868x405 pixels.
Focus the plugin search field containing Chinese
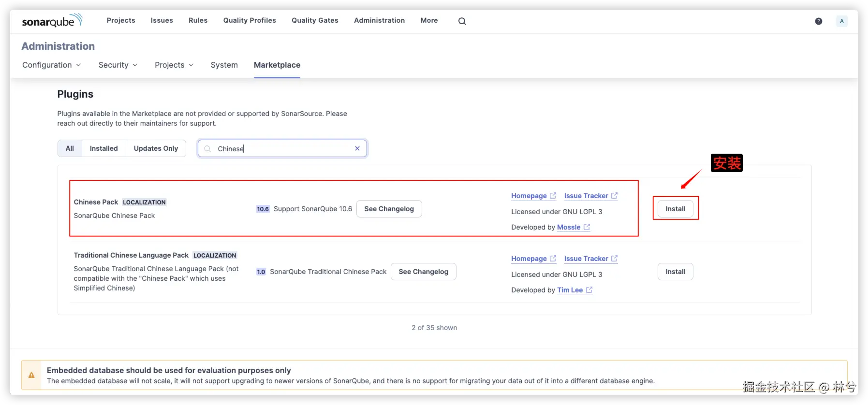pos(282,148)
